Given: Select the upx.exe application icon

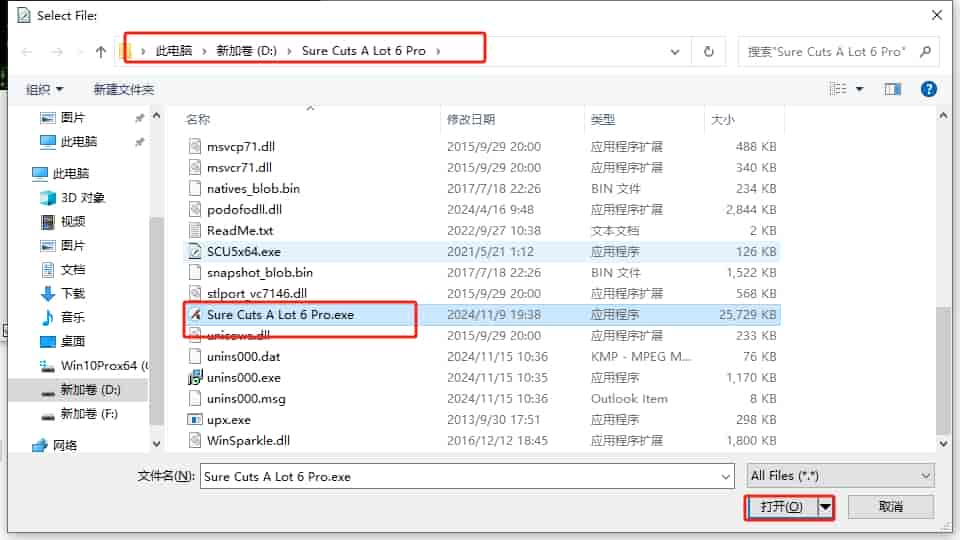Looking at the screenshot, I should click(195, 419).
